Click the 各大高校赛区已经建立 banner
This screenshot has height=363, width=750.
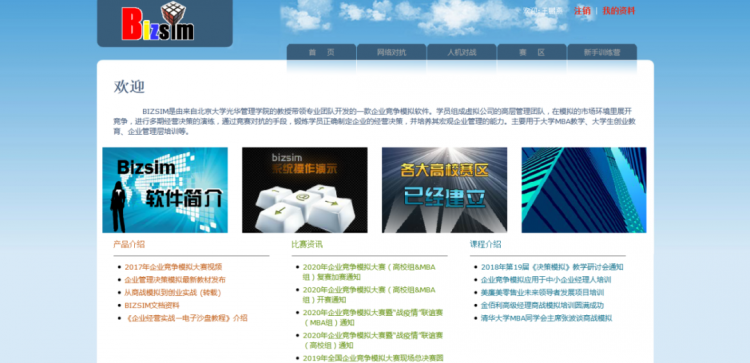pyautogui.click(x=444, y=190)
